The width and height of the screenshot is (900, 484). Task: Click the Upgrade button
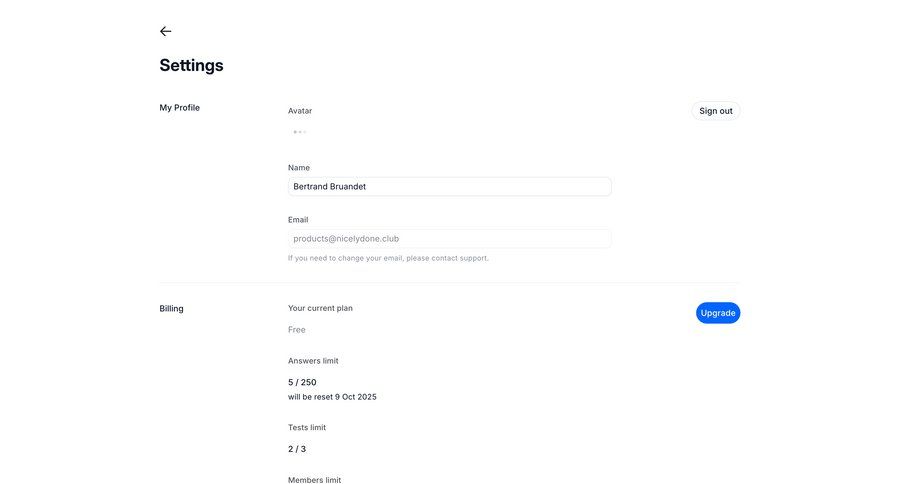coord(718,313)
